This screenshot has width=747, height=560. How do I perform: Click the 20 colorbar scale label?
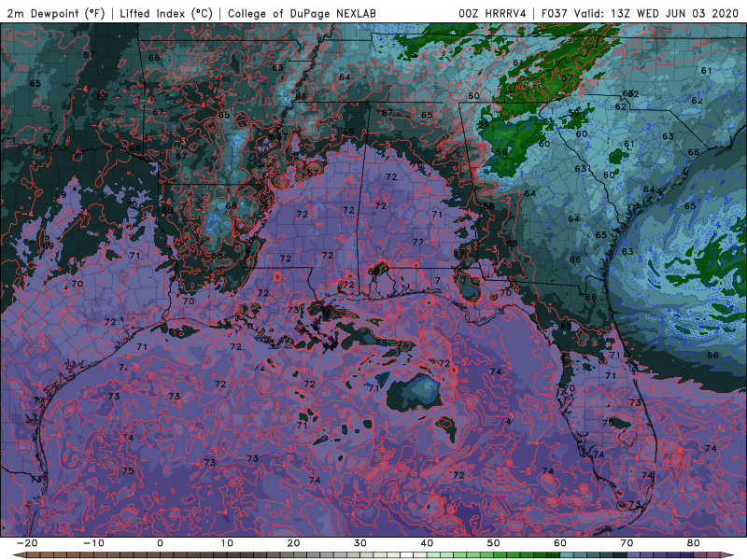293,543
